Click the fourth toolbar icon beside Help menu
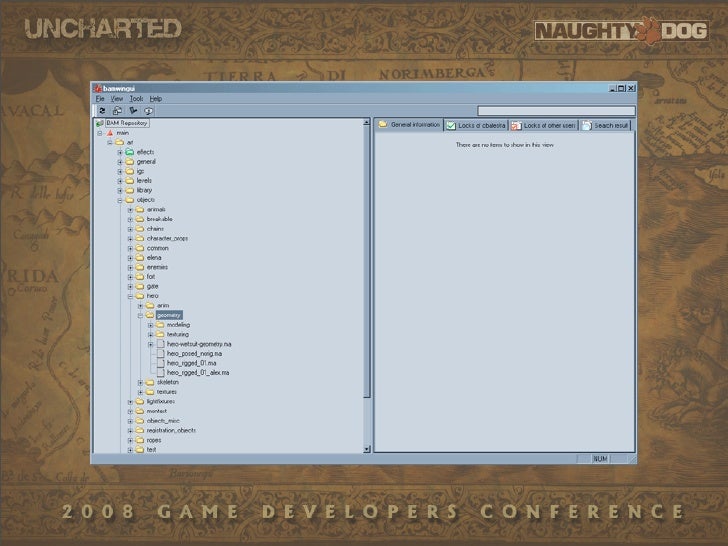The height and width of the screenshot is (546, 728). (149, 110)
